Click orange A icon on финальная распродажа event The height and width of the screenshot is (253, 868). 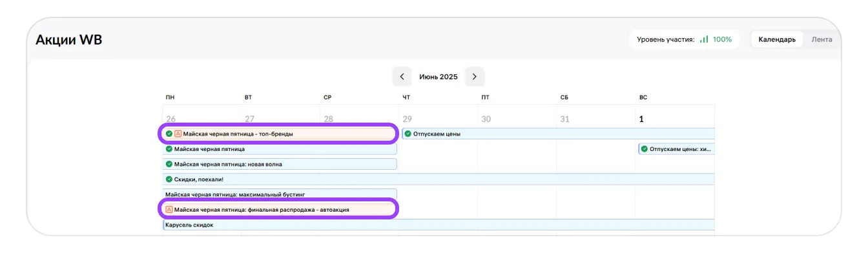click(x=169, y=210)
